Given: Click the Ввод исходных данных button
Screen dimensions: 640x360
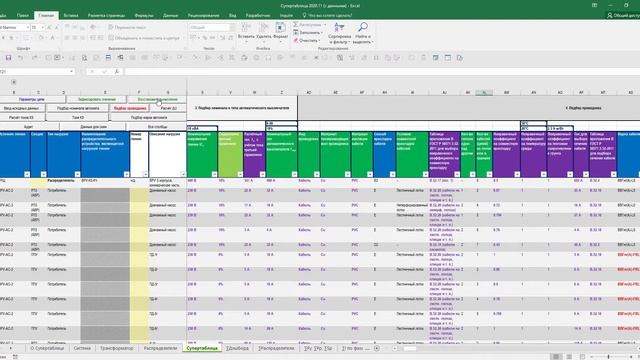Looking at the screenshot, I should point(22,108).
